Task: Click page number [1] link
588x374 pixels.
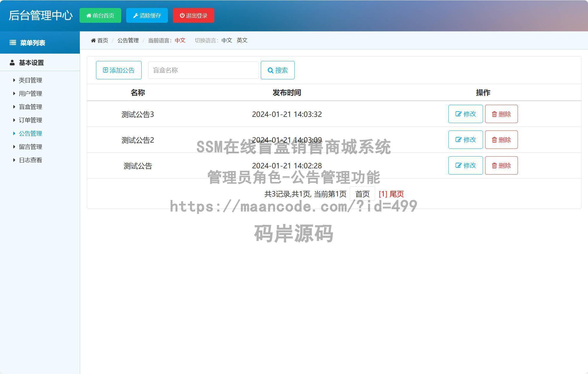Action: click(383, 194)
